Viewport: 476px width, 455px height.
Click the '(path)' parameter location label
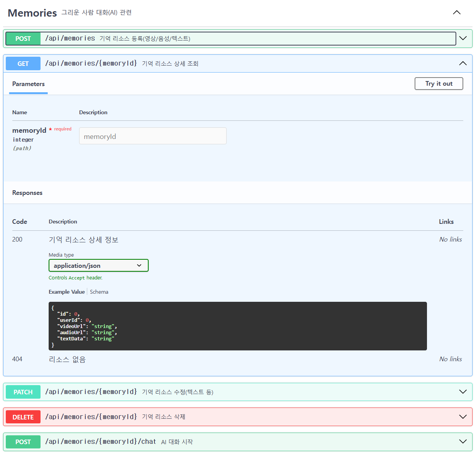(22, 148)
